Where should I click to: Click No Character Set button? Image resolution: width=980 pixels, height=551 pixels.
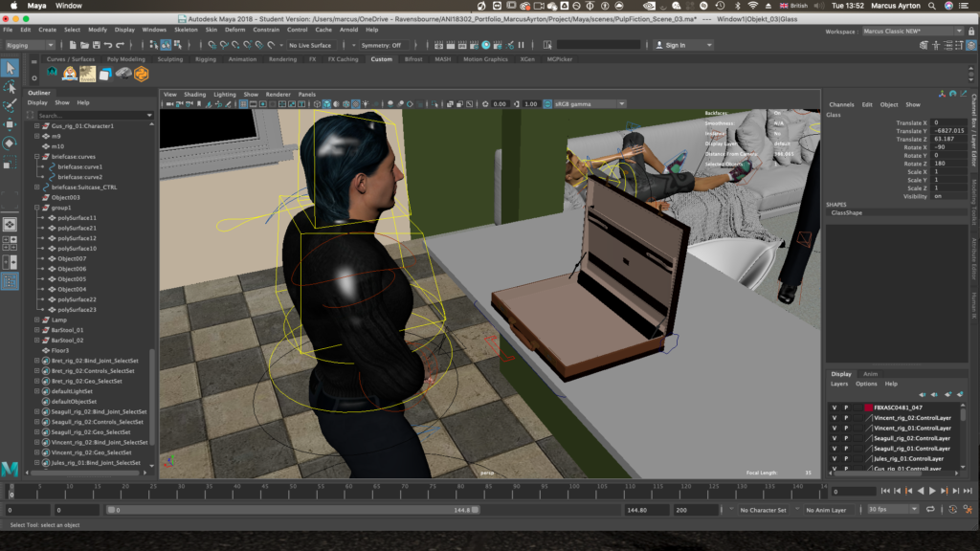[x=763, y=510]
